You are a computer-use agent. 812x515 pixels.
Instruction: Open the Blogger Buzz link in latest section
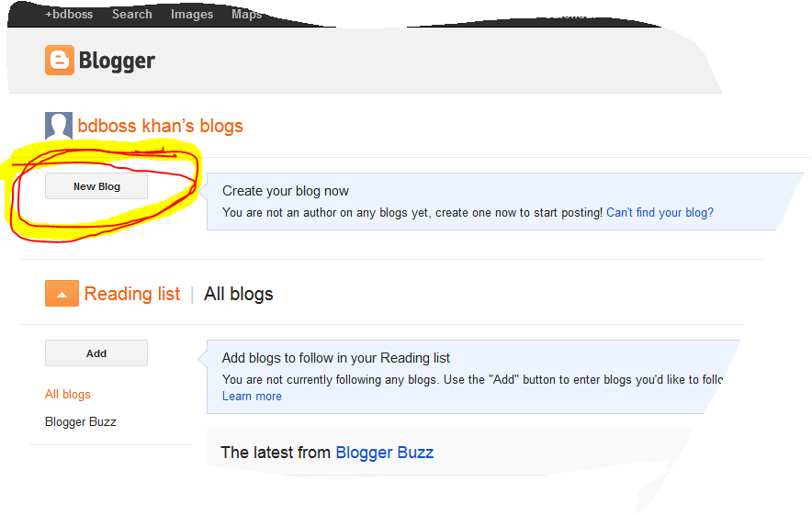tap(384, 453)
